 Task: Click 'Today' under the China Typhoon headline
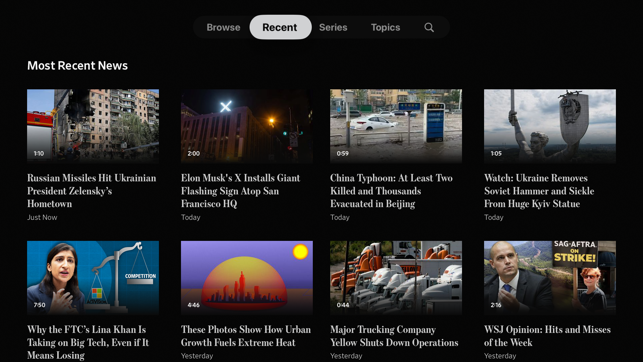[340, 217]
